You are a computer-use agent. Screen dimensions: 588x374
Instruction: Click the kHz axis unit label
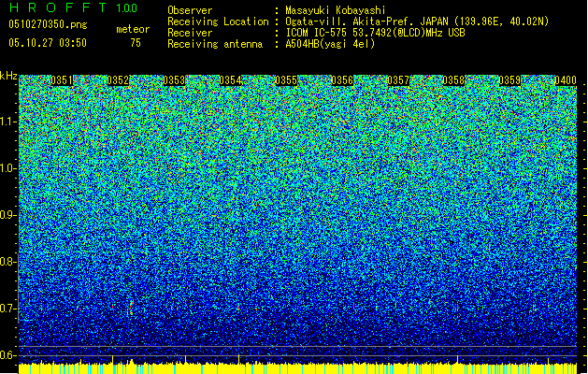point(8,76)
